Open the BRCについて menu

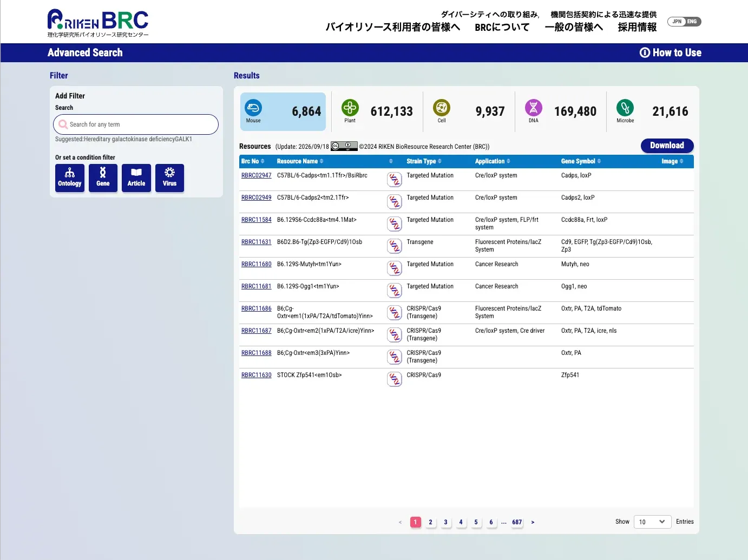(502, 27)
